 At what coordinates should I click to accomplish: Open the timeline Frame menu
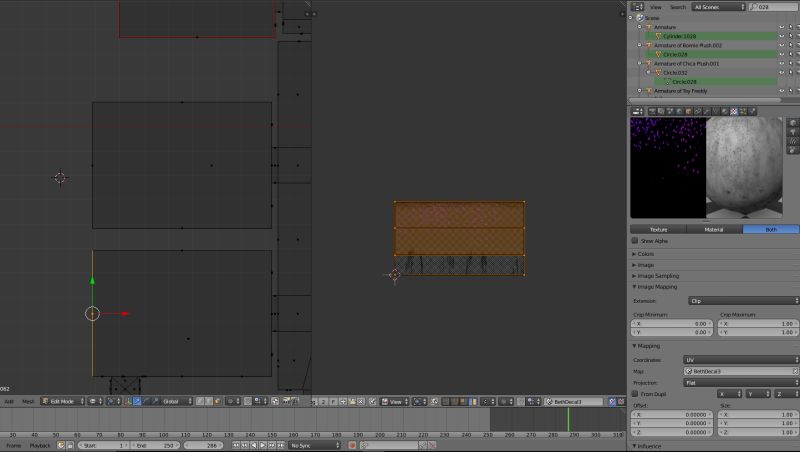coord(13,445)
